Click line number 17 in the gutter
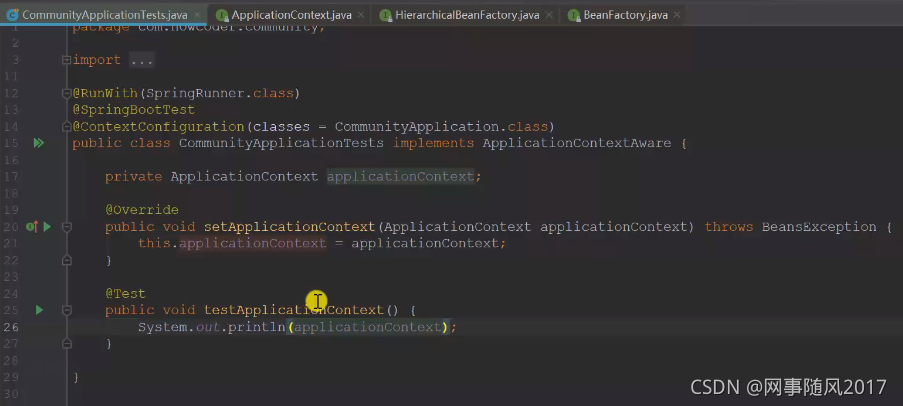 (x=12, y=176)
